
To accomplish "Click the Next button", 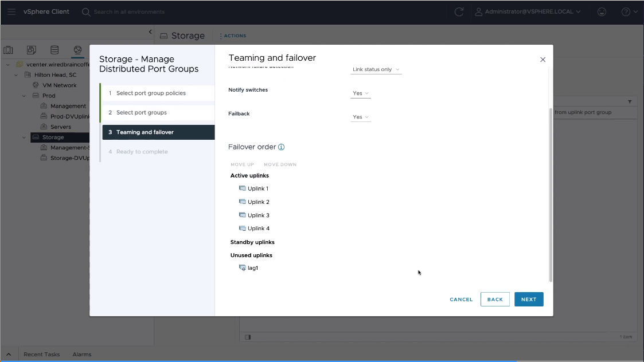I will (528, 300).
